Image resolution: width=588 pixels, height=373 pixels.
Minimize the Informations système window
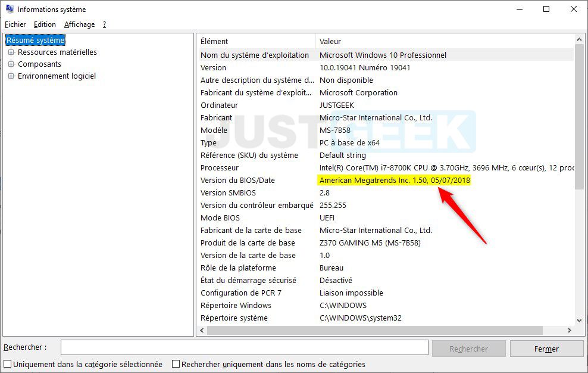point(520,9)
